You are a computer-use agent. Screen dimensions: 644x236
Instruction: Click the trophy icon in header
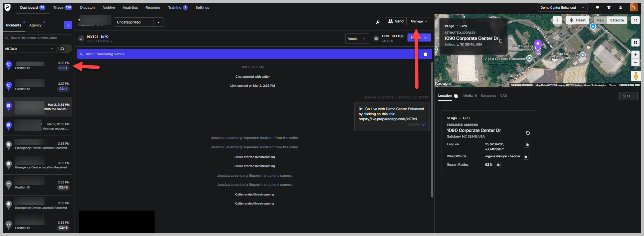coord(609,7)
